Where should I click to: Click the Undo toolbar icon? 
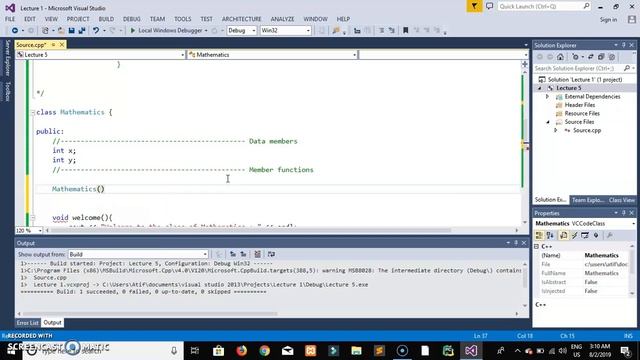(x=96, y=31)
